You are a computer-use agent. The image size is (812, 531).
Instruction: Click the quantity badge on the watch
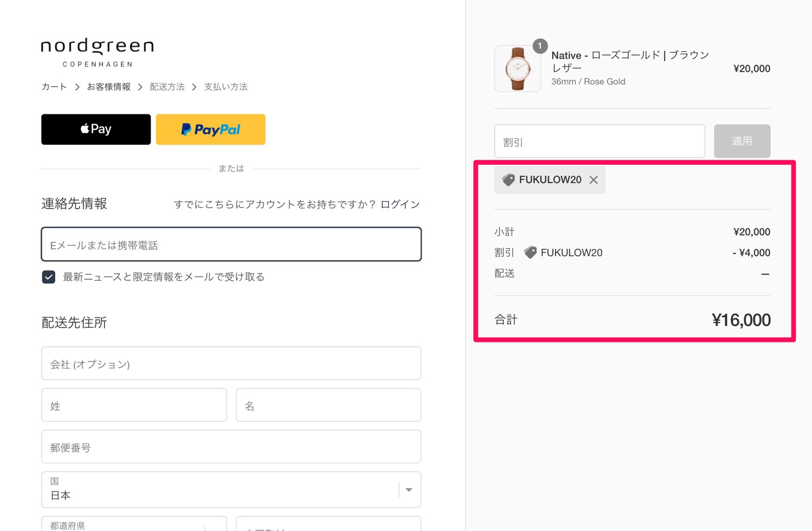click(540, 46)
